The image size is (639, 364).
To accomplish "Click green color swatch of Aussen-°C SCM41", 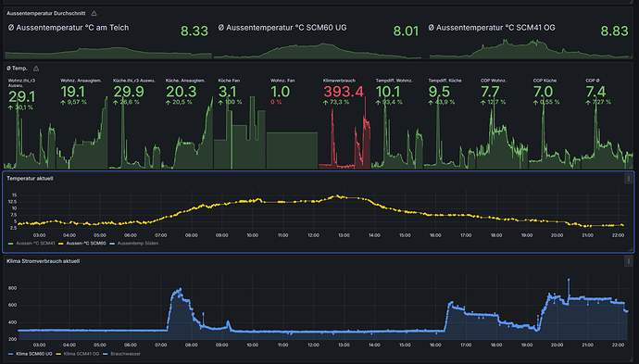I will (10, 244).
